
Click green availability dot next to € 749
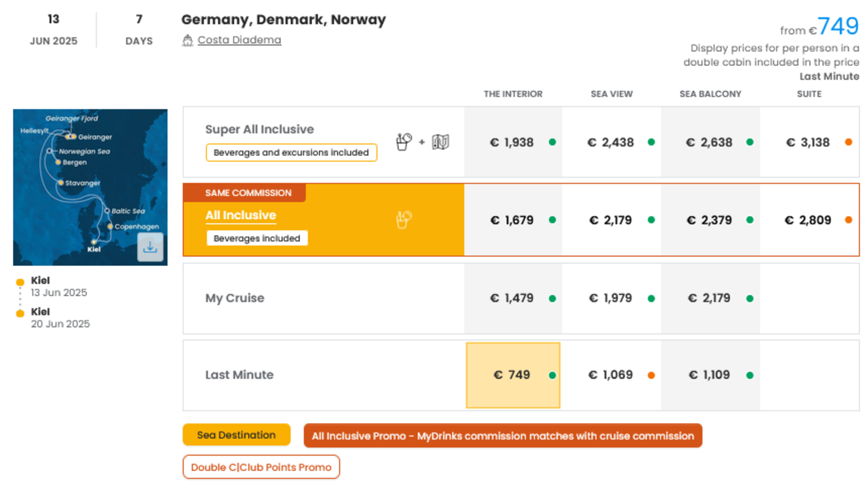coord(552,376)
